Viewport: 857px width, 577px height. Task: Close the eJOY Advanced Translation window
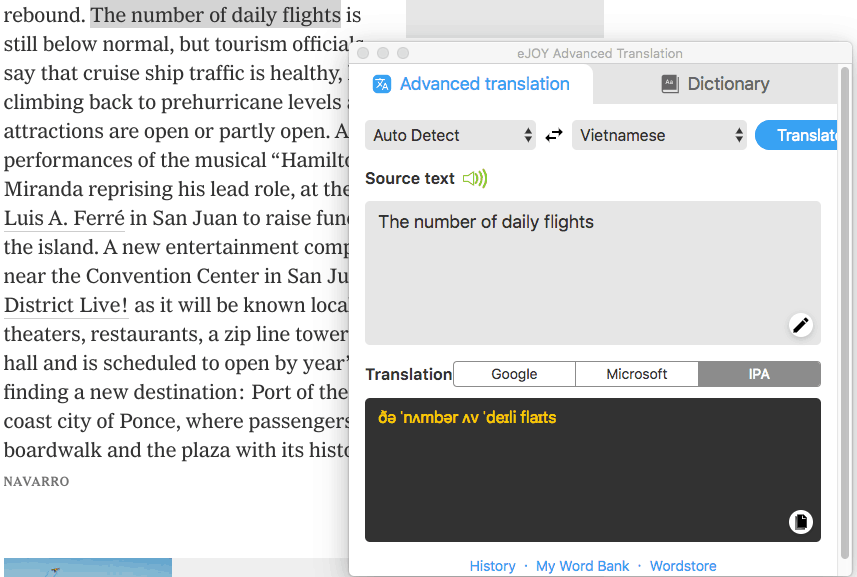coord(363,53)
